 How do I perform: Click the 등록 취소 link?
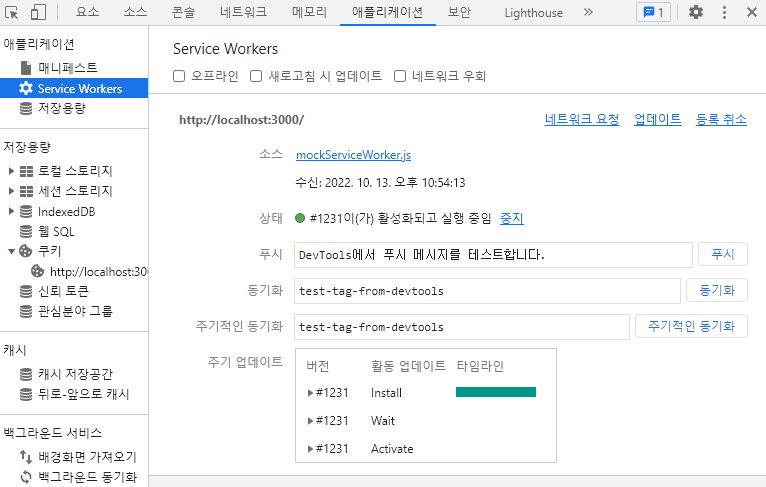[721, 119]
